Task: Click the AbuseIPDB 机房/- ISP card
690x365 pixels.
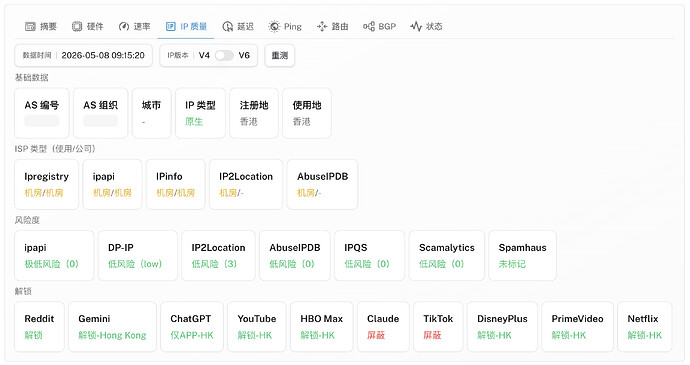Action: (323, 184)
